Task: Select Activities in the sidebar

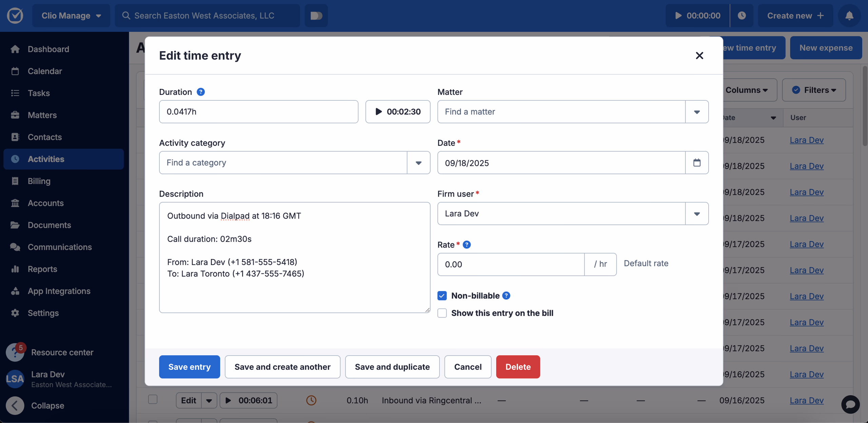Action: (46, 159)
